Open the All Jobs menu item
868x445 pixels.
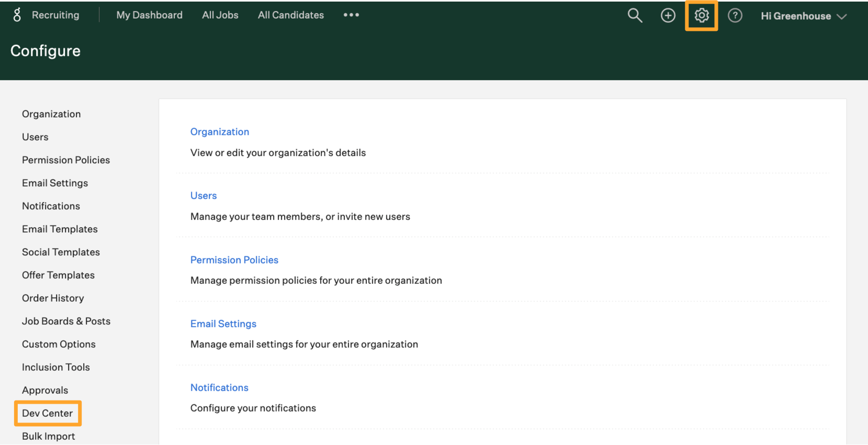point(220,15)
